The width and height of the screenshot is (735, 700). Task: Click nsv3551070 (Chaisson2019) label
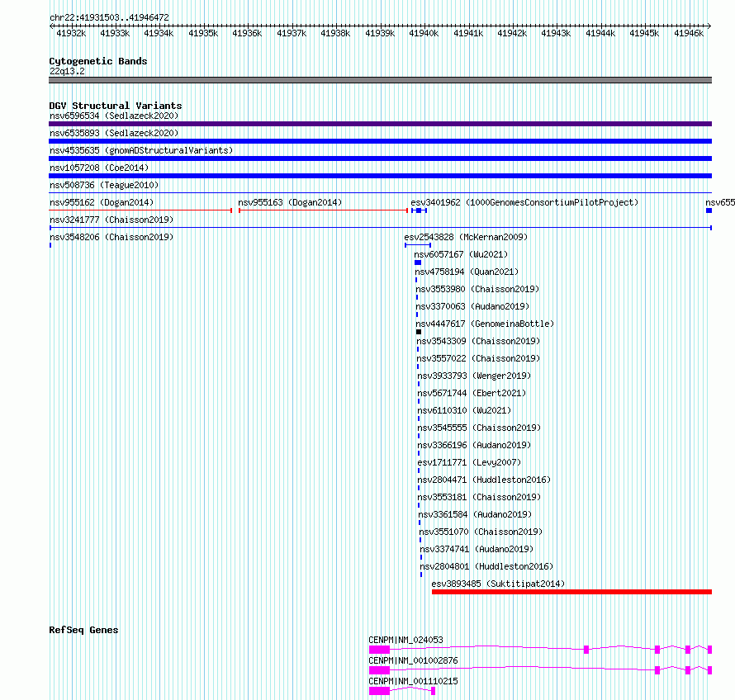(481, 532)
